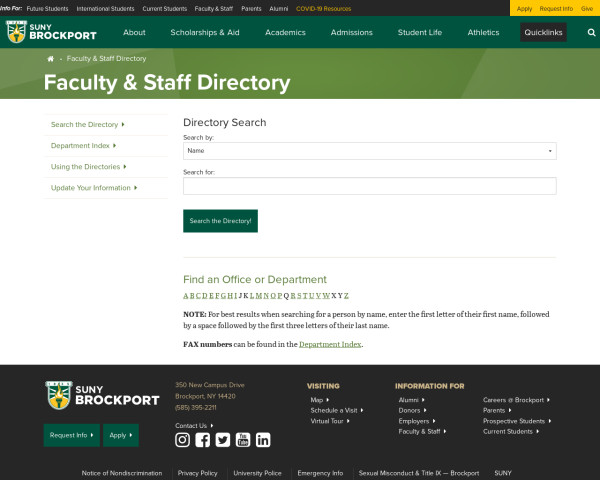
Task: Open Emergency Info link
Action: tap(320, 473)
